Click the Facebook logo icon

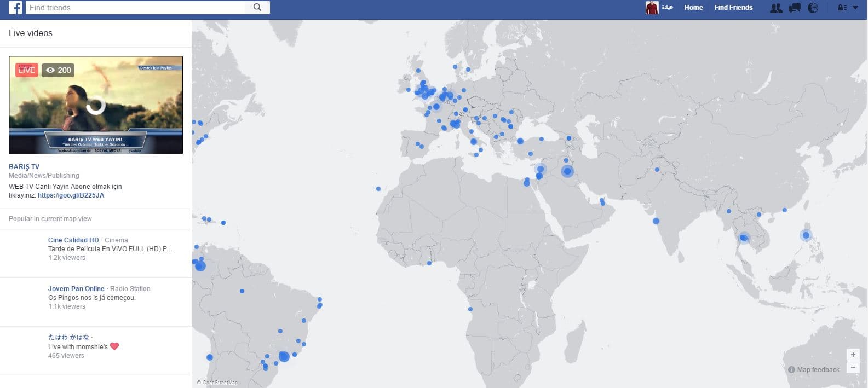15,8
